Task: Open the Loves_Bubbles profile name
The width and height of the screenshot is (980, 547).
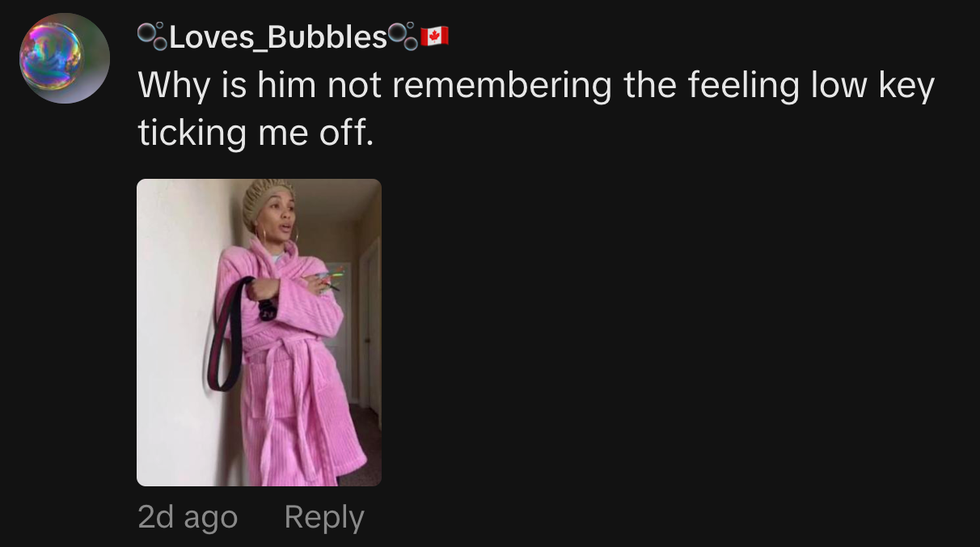Action: pos(277,37)
